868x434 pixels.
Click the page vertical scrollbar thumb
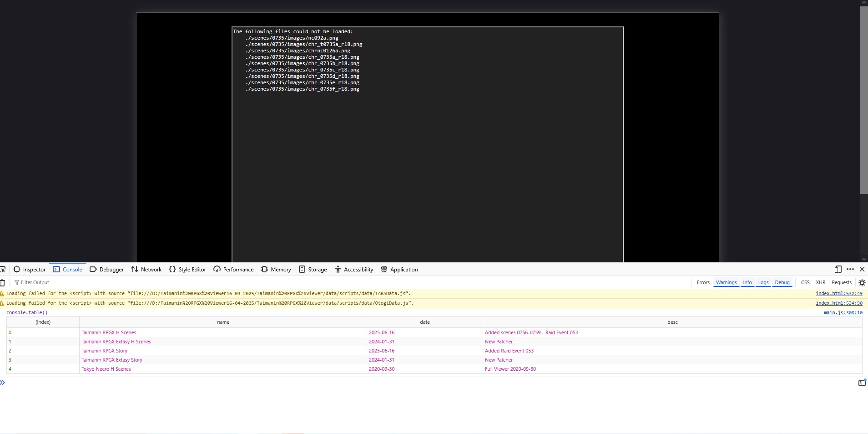[x=864, y=100]
